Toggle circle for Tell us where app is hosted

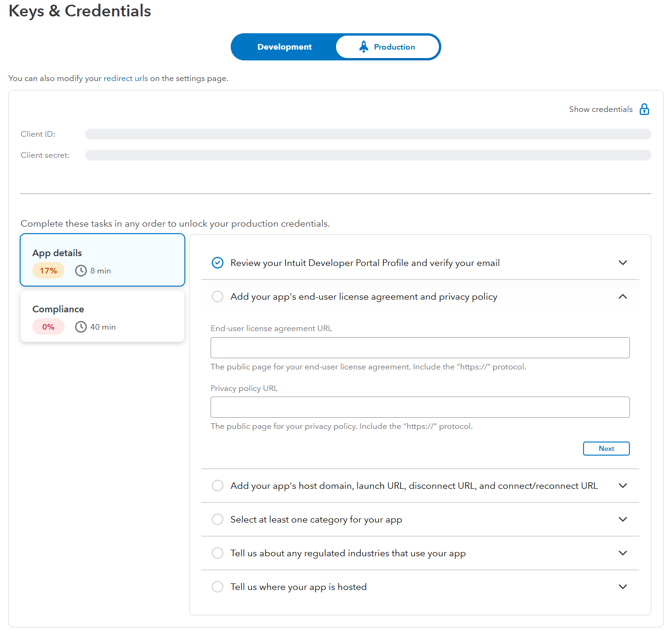coord(218,587)
